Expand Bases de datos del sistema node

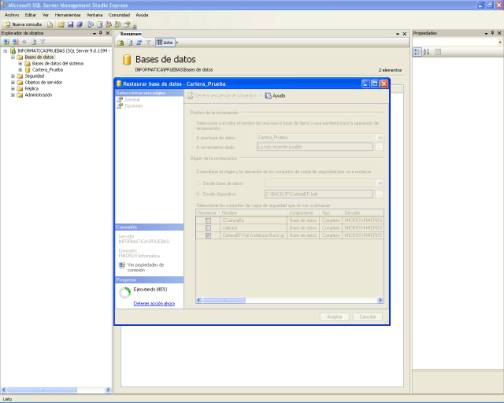click(20, 64)
